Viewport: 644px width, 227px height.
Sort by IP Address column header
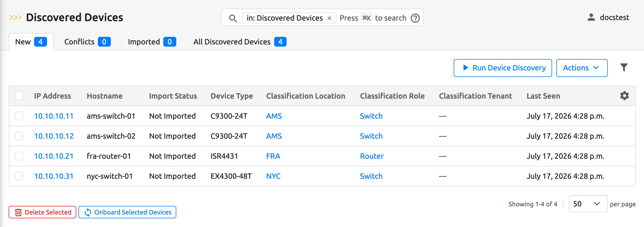[52, 96]
